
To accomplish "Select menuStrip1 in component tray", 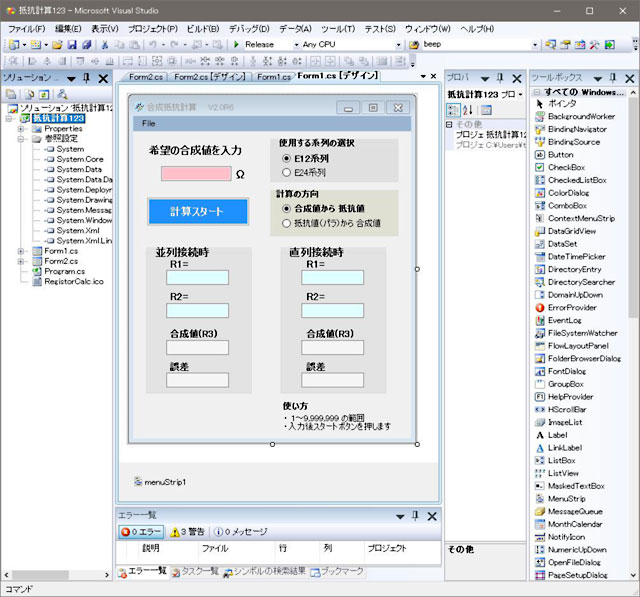I will pos(160,482).
